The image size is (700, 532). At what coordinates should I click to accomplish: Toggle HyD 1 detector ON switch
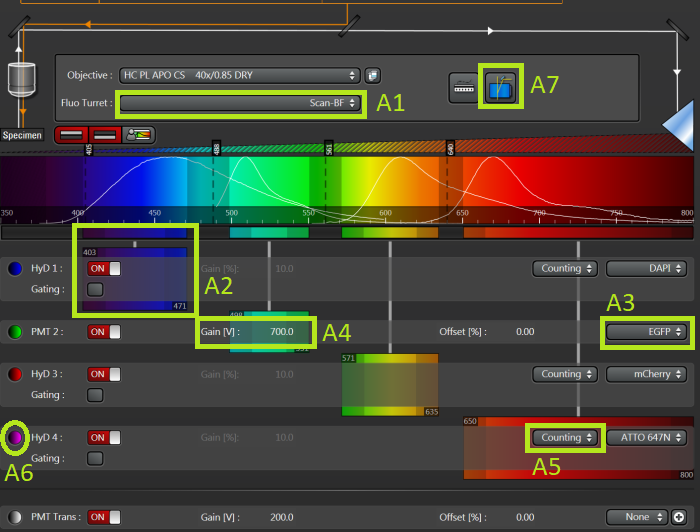click(x=104, y=269)
